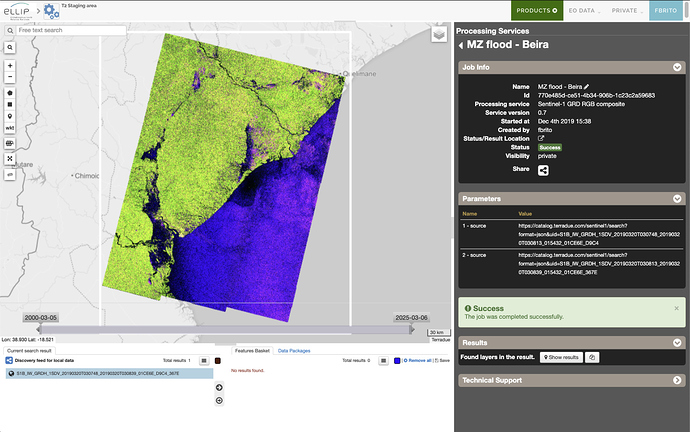This screenshot has width=690, height=432.
Task: Click the Share icon in Job Info
Action: [544, 170]
